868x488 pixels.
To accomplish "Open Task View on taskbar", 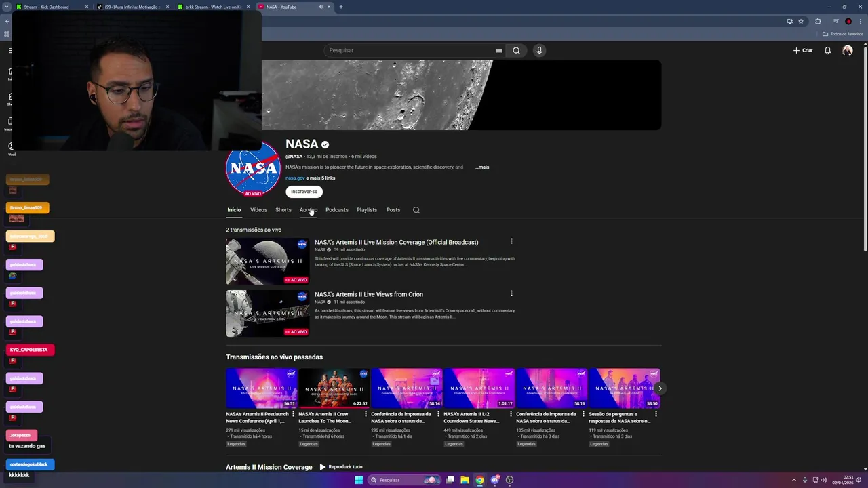I will coord(450,480).
